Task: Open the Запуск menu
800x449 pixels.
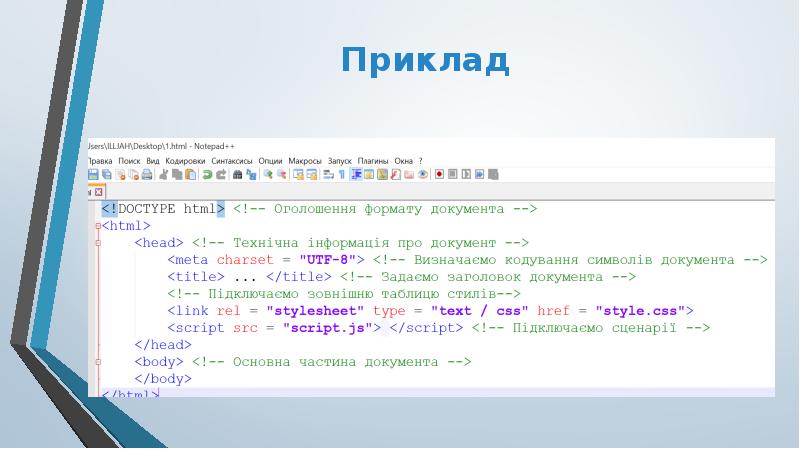Action: pyautogui.click(x=340, y=161)
